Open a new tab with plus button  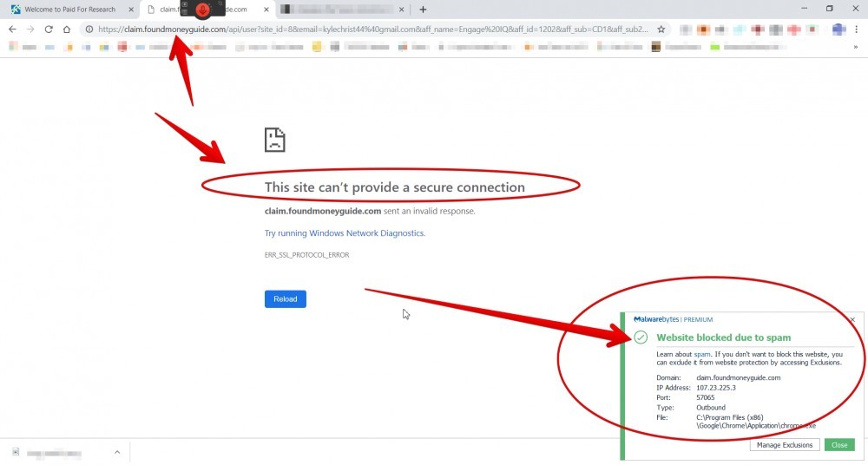(423, 10)
